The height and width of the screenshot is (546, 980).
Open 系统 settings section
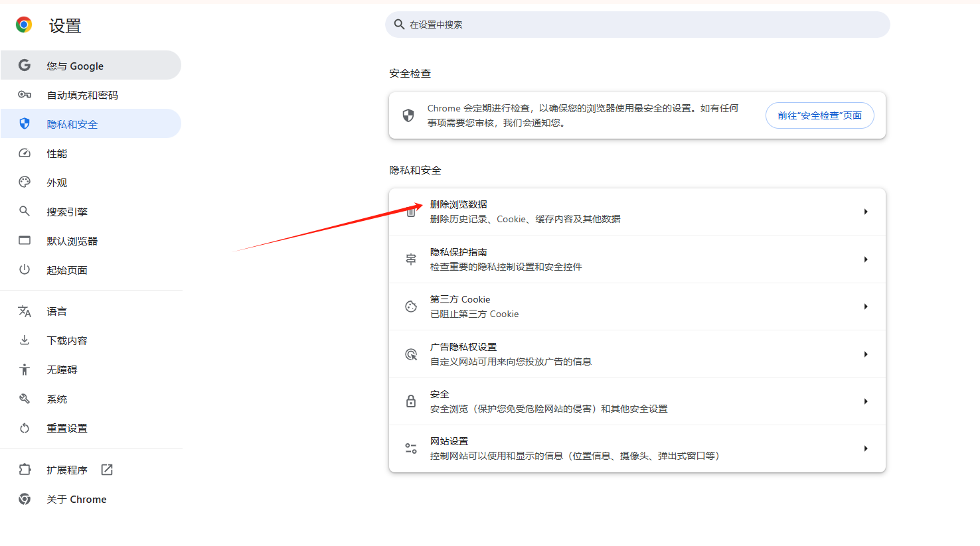coord(90,399)
